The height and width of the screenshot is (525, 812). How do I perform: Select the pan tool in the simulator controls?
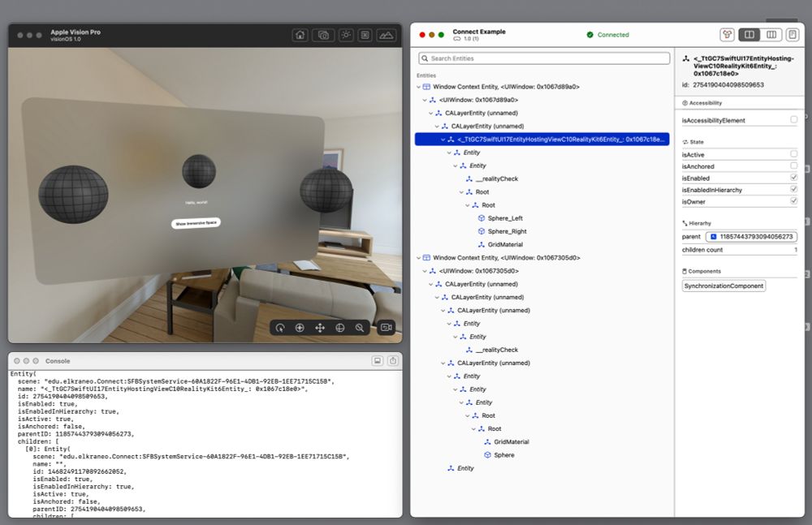(320, 327)
